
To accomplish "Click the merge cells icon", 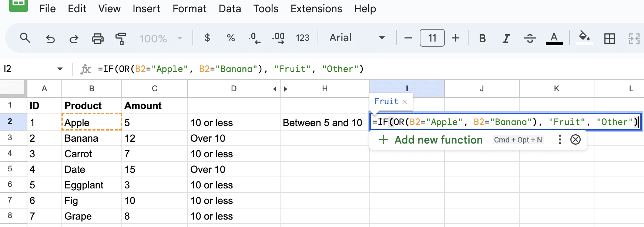I will 634,38.
